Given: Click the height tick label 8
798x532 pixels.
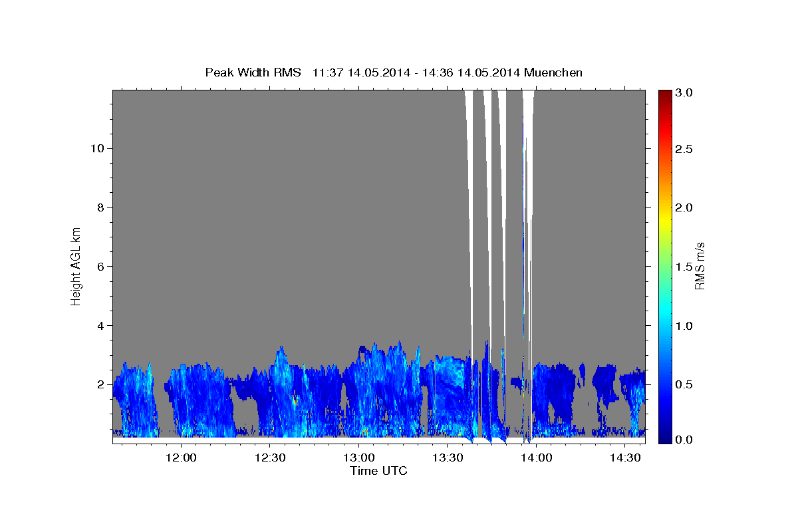Looking at the screenshot, I should pos(99,207).
